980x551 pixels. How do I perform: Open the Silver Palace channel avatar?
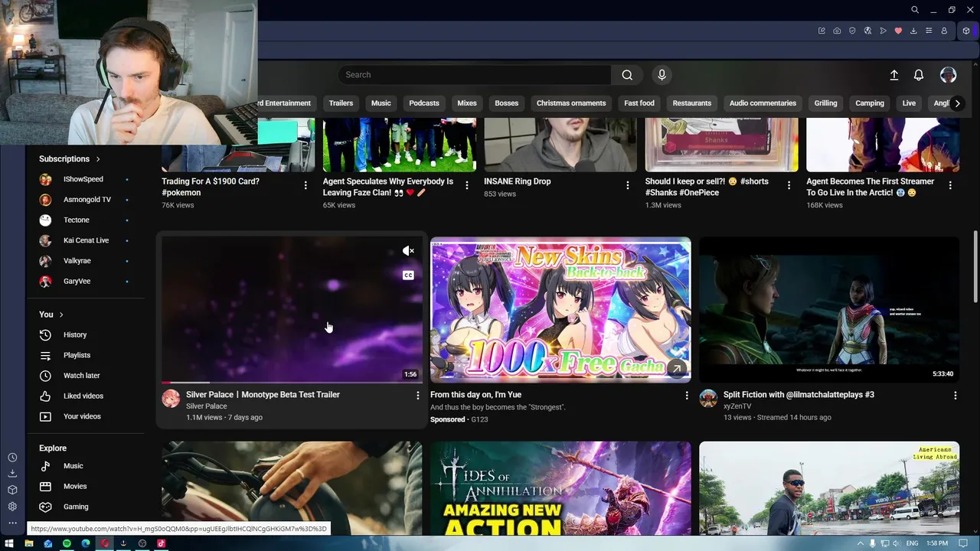(x=171, y=399)
